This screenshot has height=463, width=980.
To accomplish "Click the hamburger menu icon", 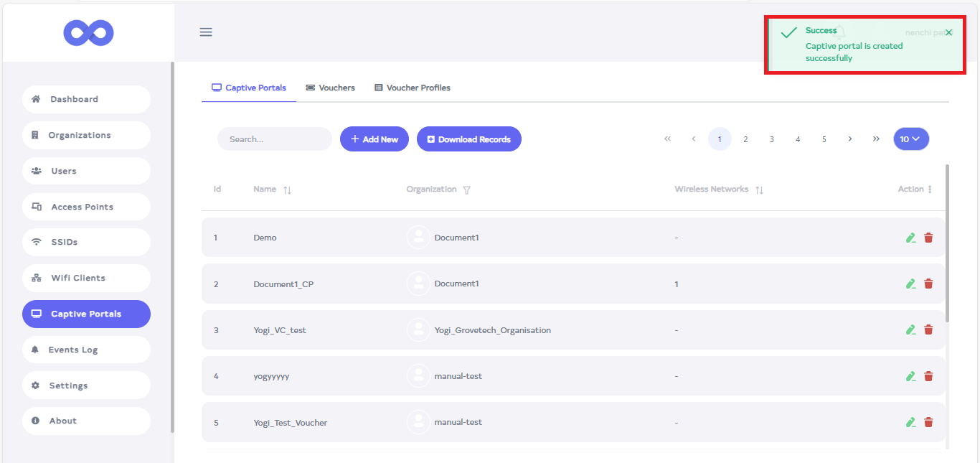I will pyautogui.click(x=206, y=32).
